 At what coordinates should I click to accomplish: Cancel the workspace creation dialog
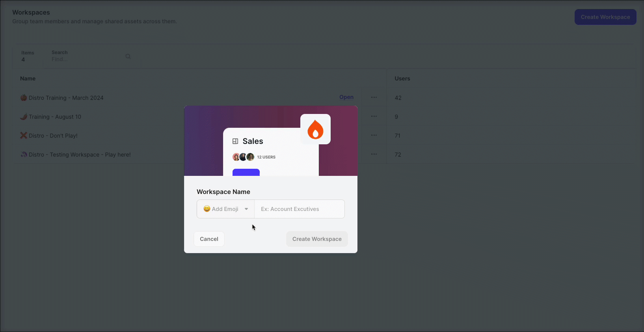(x=209, y=239)
